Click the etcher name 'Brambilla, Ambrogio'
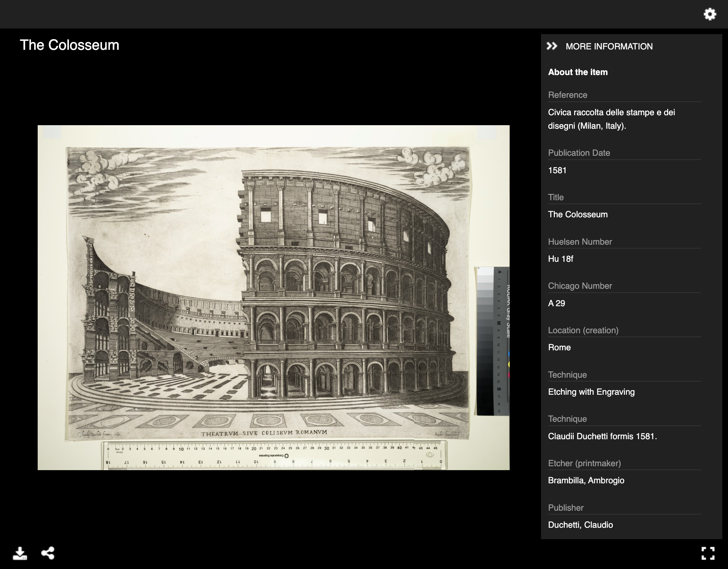The height and width of the screenshot is (569, 728). 586,480
